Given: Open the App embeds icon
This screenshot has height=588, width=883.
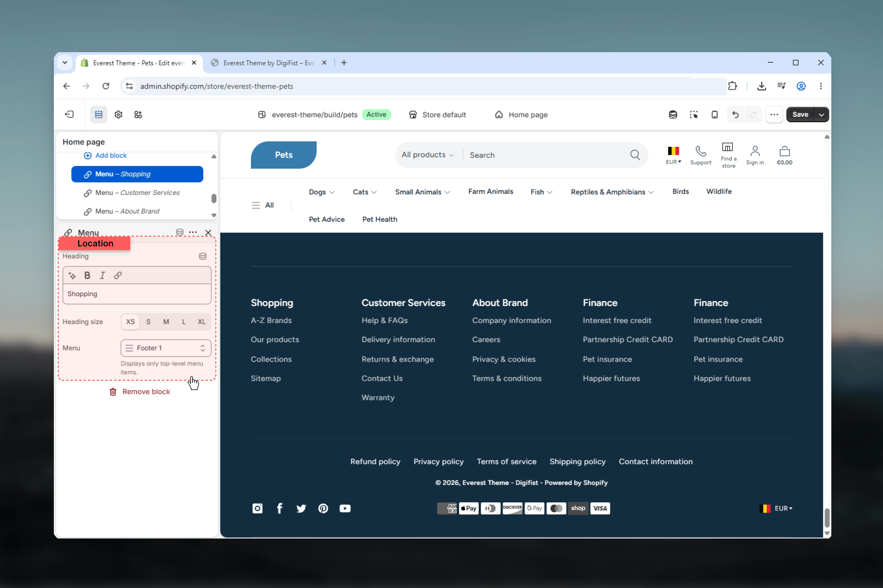Looking at the screenshot, I should pyautogui.click(x=138, y=114).
